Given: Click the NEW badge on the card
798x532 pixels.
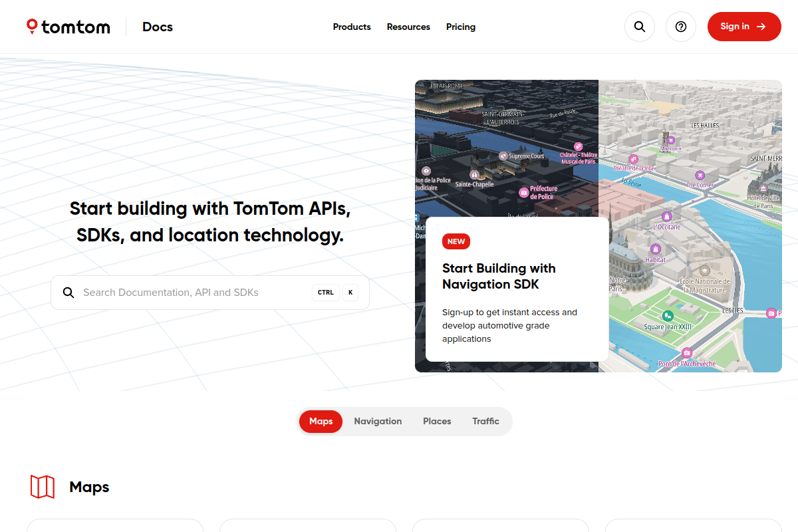Looking at the screenshot, I should (456, 241).
